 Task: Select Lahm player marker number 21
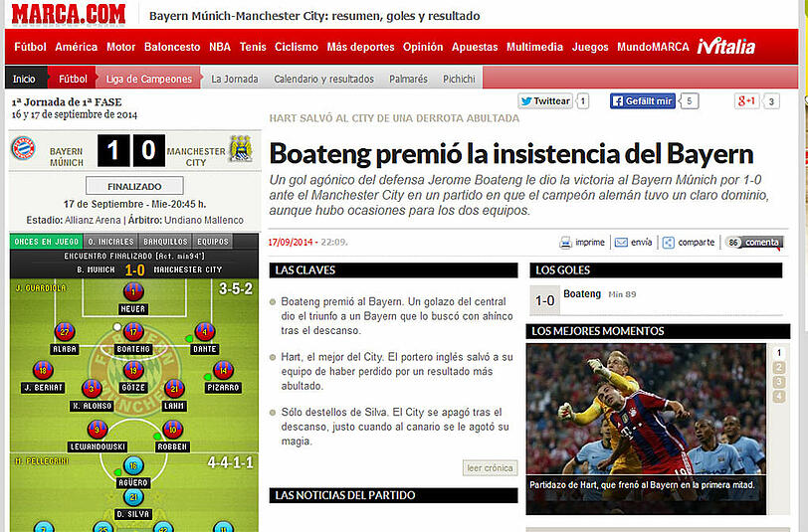coord(174,389)
